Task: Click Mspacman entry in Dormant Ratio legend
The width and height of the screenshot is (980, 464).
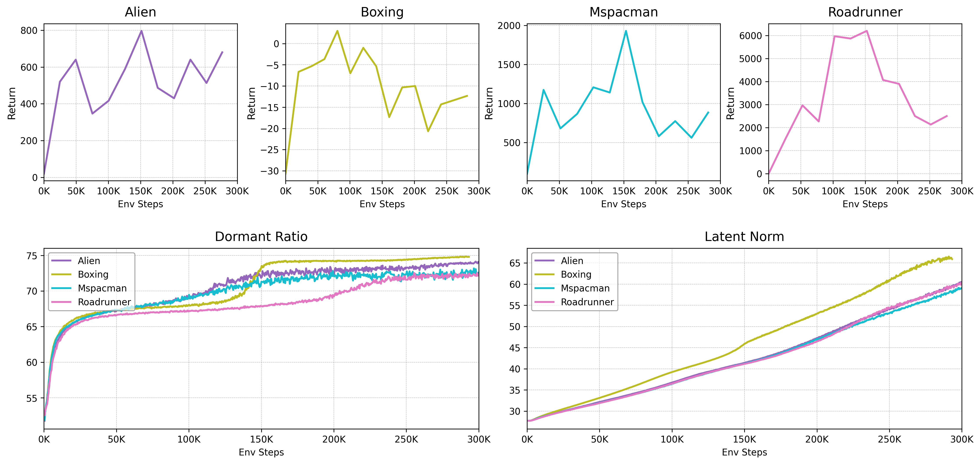Action: [x=102, y=288]
